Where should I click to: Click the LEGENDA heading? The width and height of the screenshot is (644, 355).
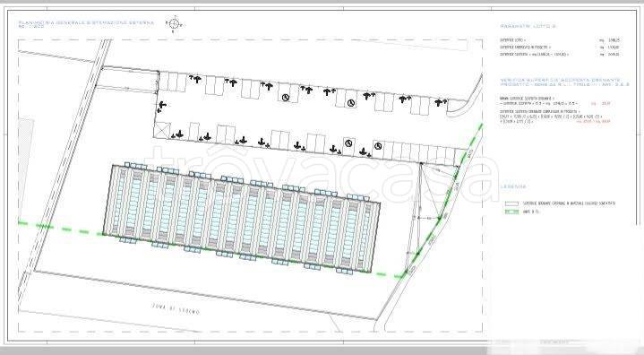click(x=513, y=187)
